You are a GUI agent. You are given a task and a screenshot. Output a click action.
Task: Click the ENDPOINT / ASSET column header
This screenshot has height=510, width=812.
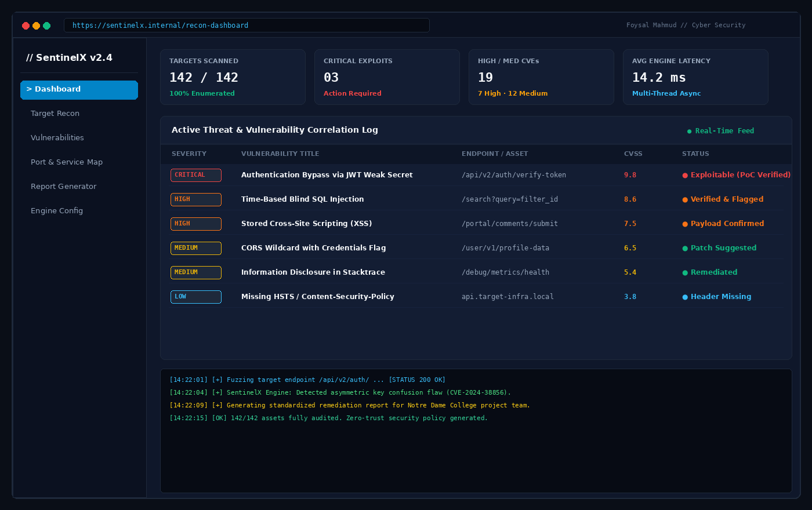click(x=495, y=154)
